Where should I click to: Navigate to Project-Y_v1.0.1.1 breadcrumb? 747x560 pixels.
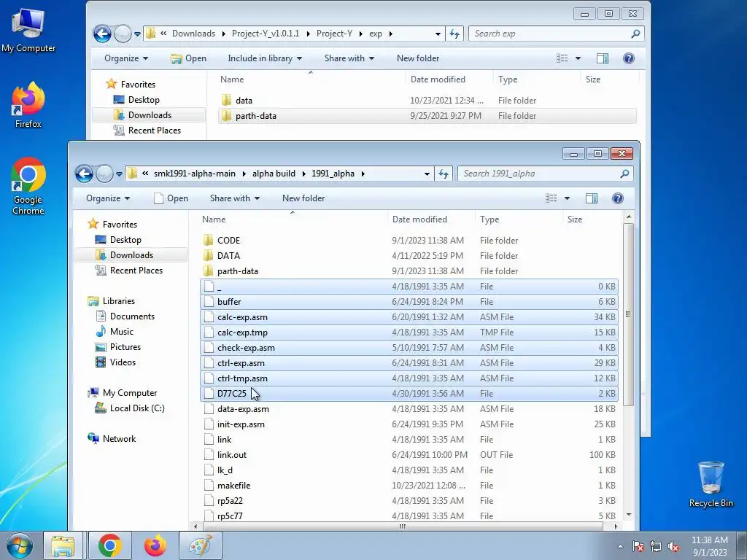click(x=266, y=34)
